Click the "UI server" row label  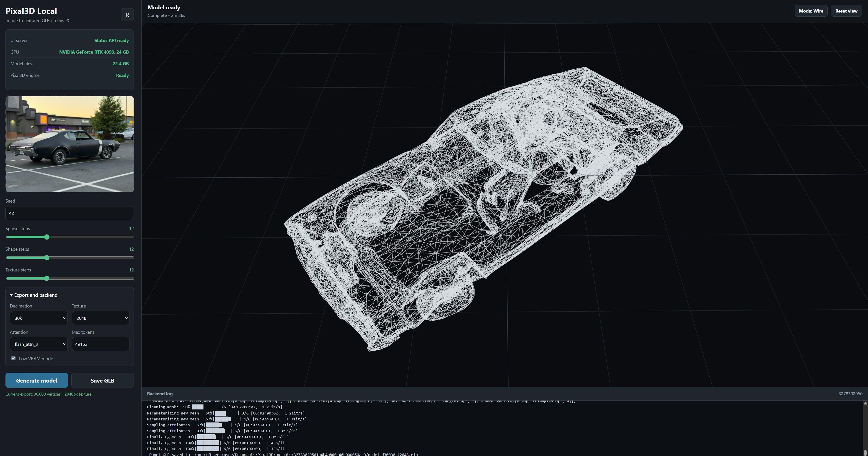(x=19, y=40)
